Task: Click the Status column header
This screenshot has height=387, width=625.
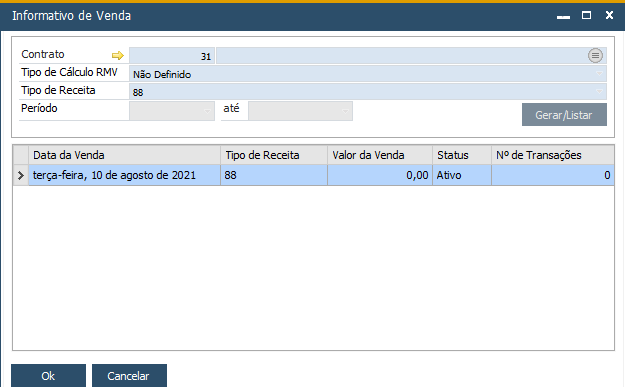Action: [462, 155]
